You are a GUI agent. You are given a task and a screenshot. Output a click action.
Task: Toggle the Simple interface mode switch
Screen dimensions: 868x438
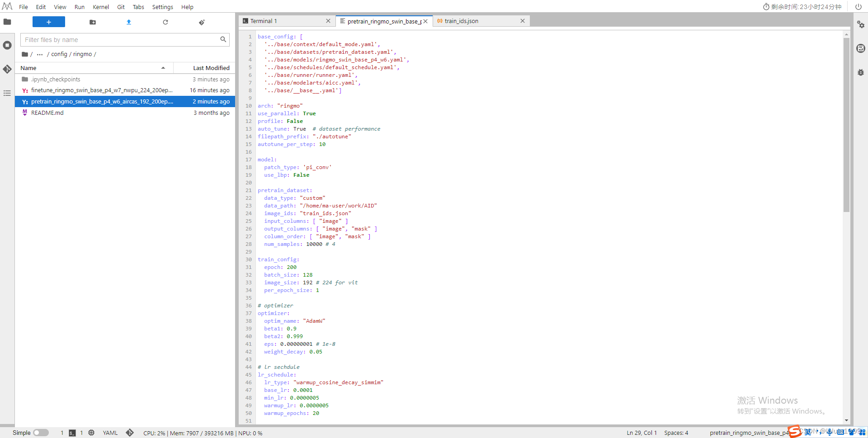pyautogui.click(x=41, y=433)
